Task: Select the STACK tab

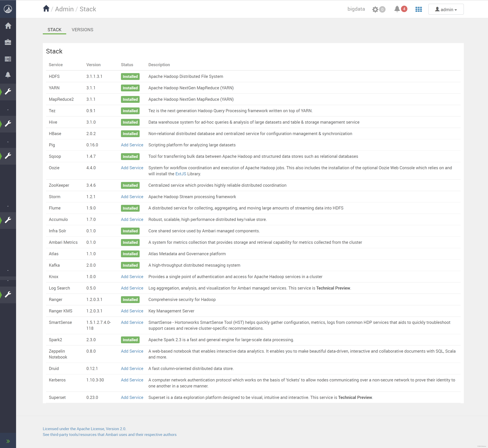Action: (x=54, y=30)
